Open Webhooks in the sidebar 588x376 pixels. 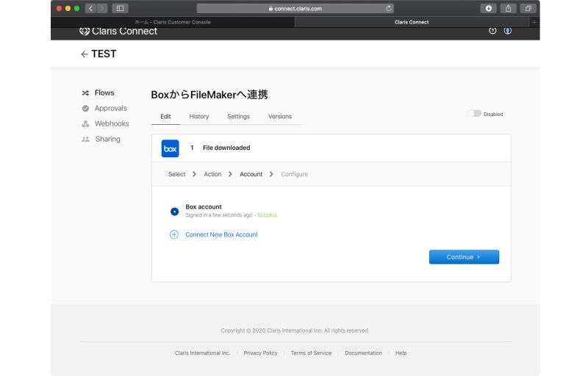[x=112, y=123]
